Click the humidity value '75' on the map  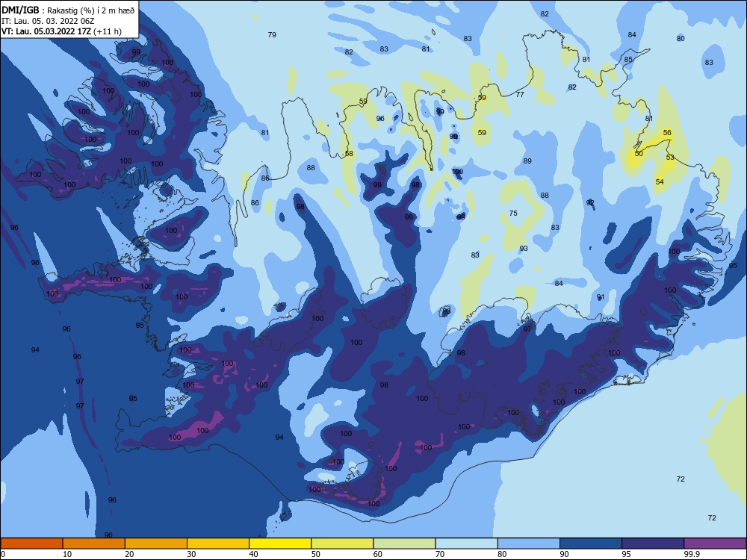point(513,214)
